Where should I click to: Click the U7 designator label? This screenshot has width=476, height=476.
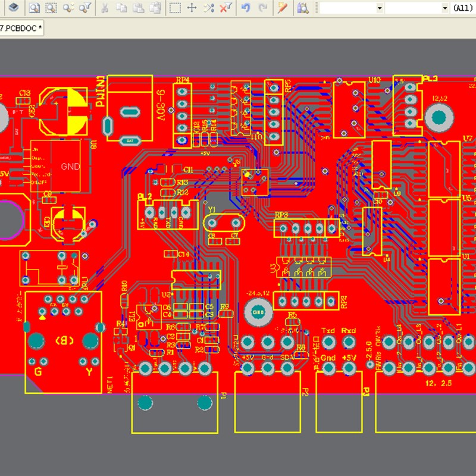tap(467, 139)
